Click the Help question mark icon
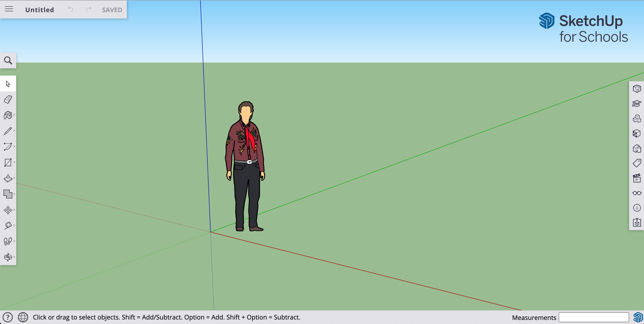 click(x=8, y=317)
